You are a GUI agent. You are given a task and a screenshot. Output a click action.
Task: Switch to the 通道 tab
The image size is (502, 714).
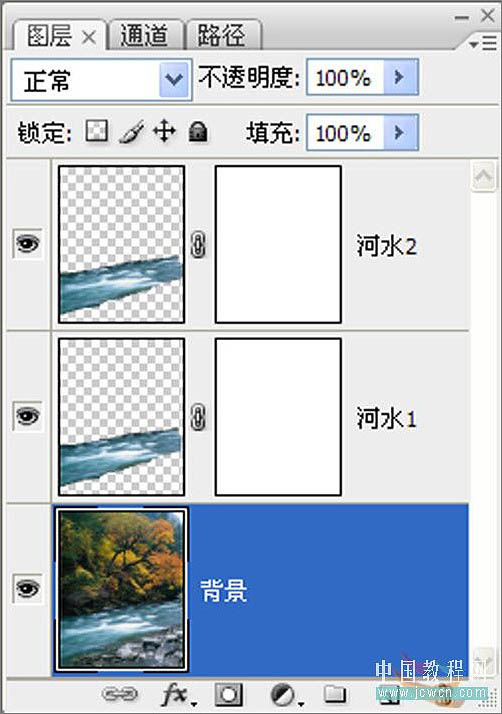(145, 35)
